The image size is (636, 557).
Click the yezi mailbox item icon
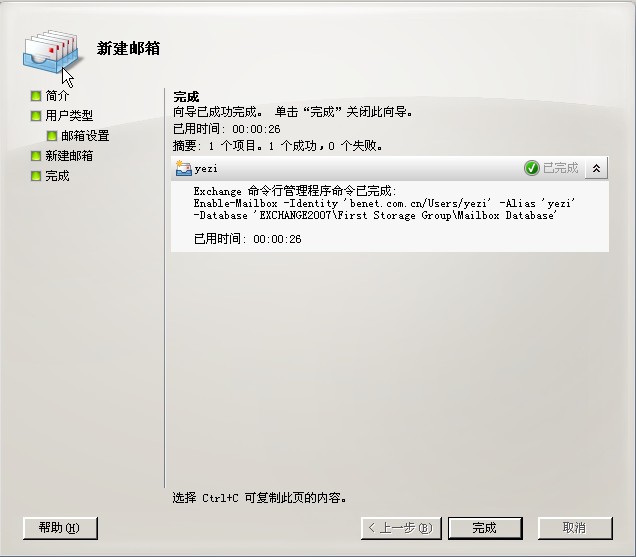tap(183, 168)
